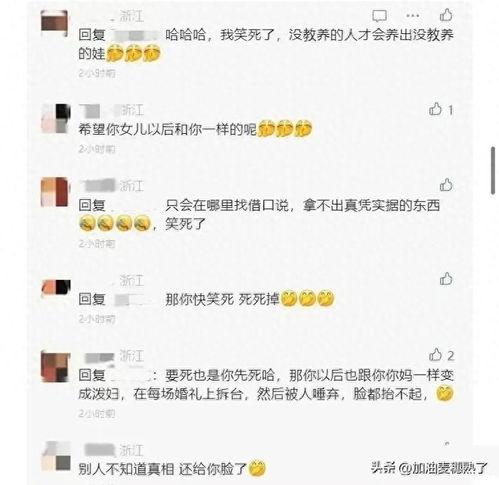Like the first comment about 没教养的娃
The height and width of the screenshot is (485, 499).
tap(446, 15)
